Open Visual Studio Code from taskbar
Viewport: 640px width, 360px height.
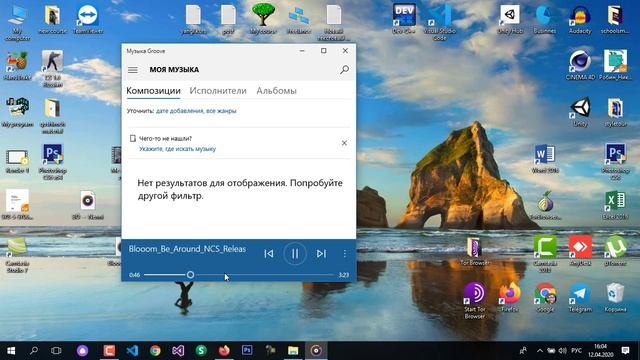pos(132,351)
